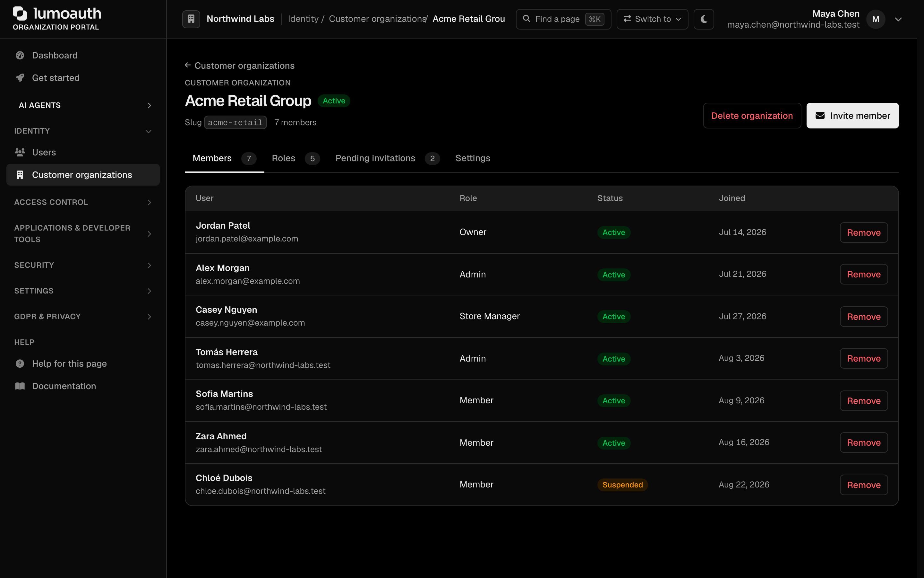Image resolution: width=924 pixels, height=578 pixels.
Task: Click Northwind Labs organization name in header
Action: click(240, 19)
